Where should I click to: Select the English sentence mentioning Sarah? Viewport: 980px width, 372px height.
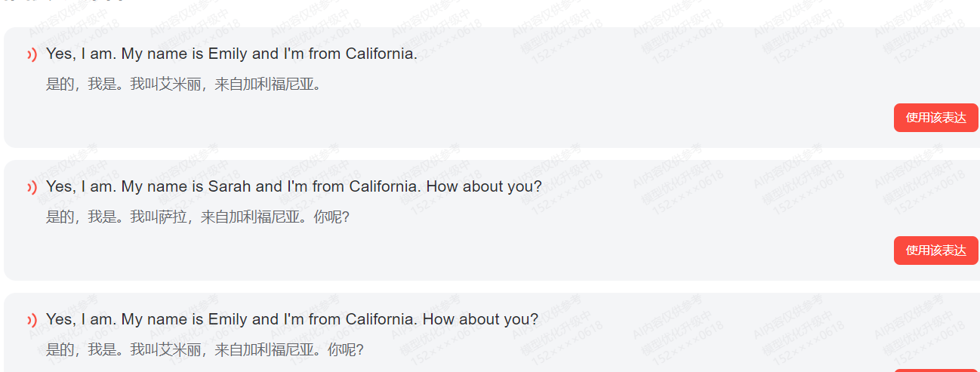pos(294,187)
